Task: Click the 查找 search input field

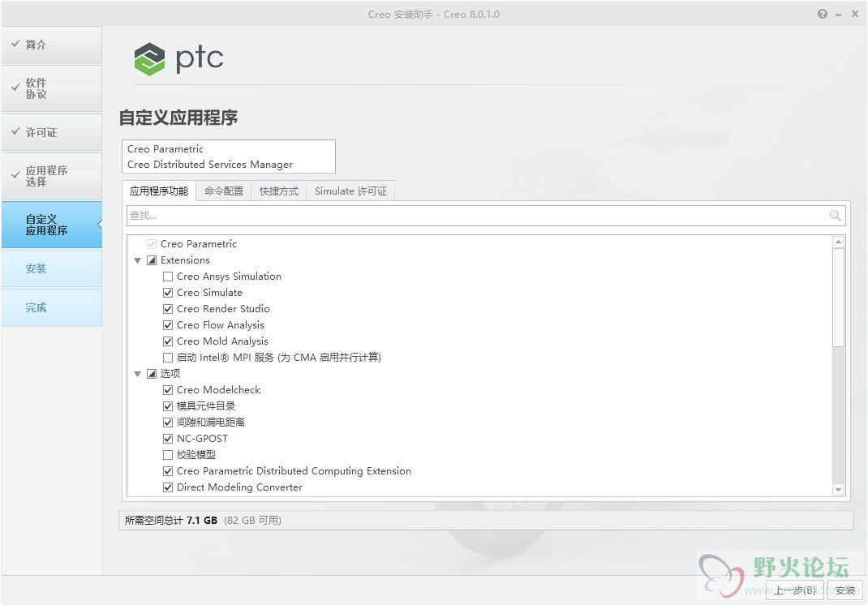Action: (486, 216)
